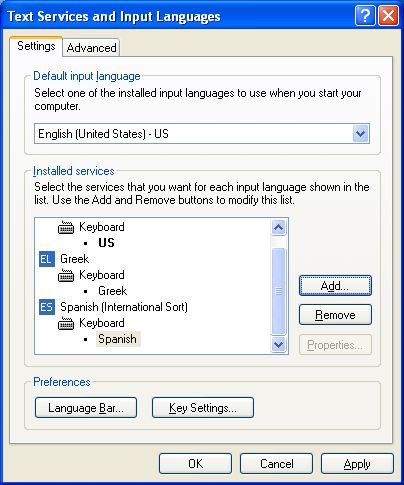Switch to the Advanced tab
Screen dimensions: 404x485
coord(91,48)
